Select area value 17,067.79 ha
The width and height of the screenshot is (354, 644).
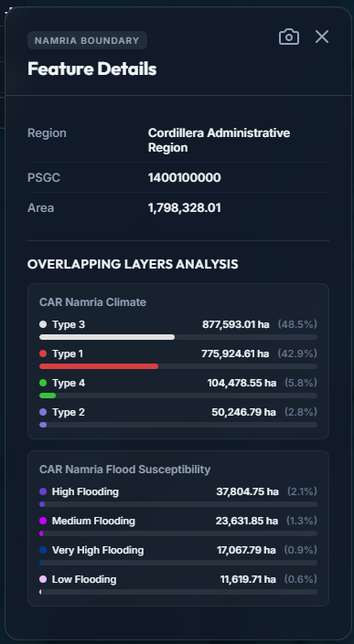tap(246, 550)
